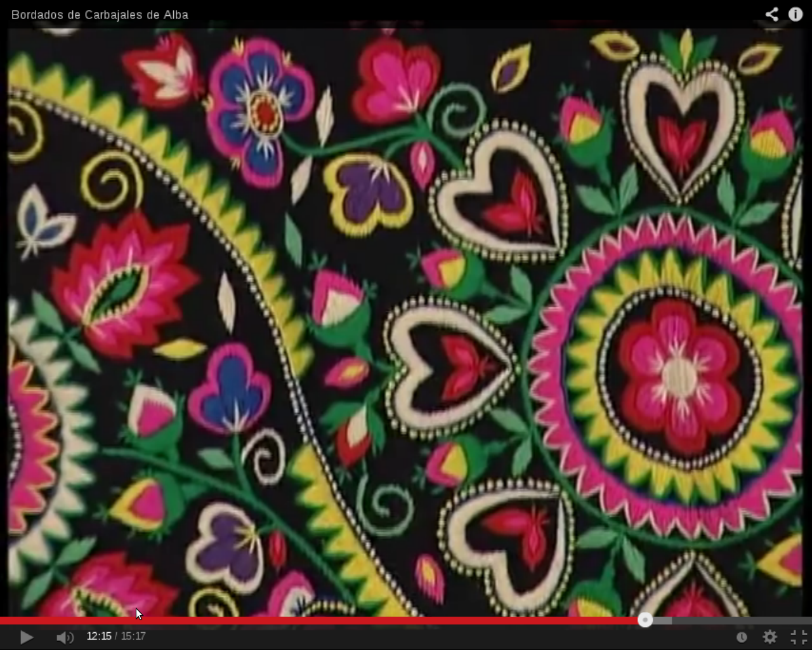Open the Watch Later clock icon
The image size is (812, 650).
click(742, 637)
